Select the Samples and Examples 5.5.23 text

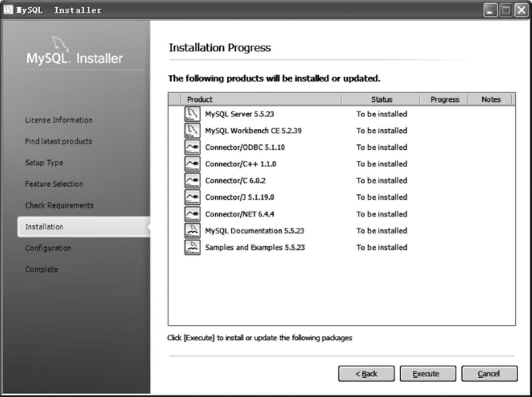click(255, 248)
